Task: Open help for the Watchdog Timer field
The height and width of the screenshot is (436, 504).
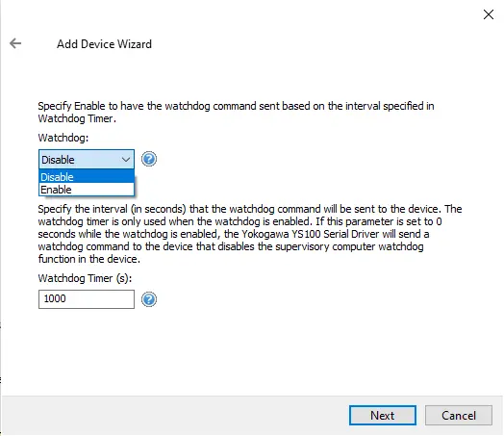Action: (149, 299)
